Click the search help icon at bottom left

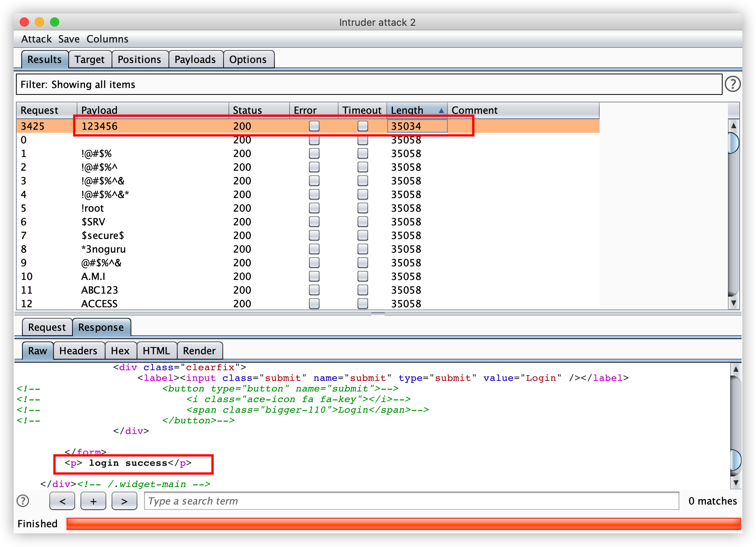click(23, 501)
